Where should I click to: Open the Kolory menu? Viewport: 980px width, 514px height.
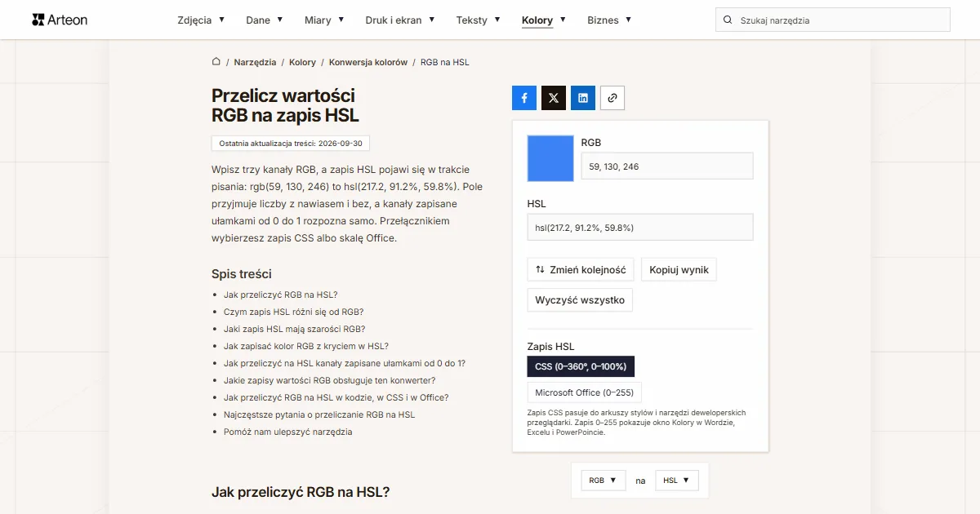tap(544, 20)
